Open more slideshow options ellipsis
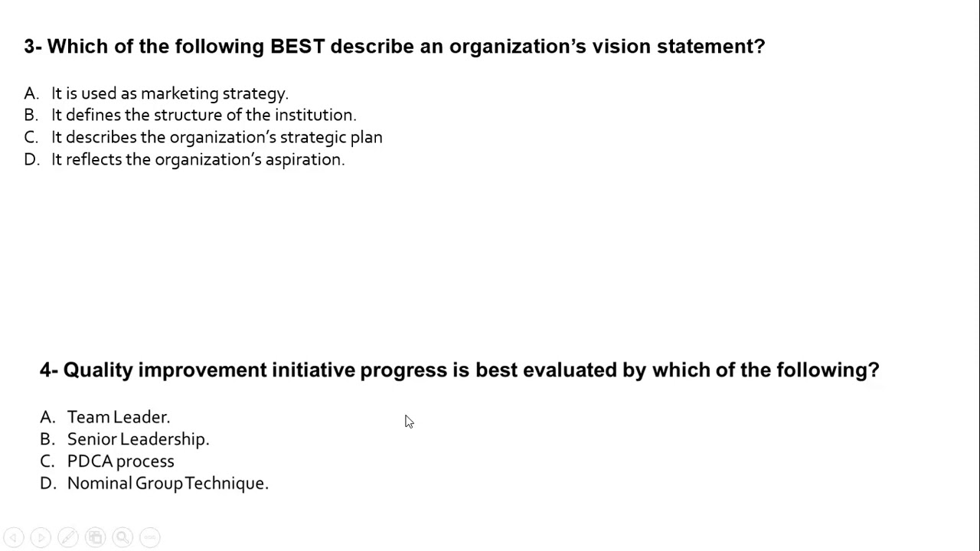The height and width of the screenshot is (551, 980). tap(150, 537)
